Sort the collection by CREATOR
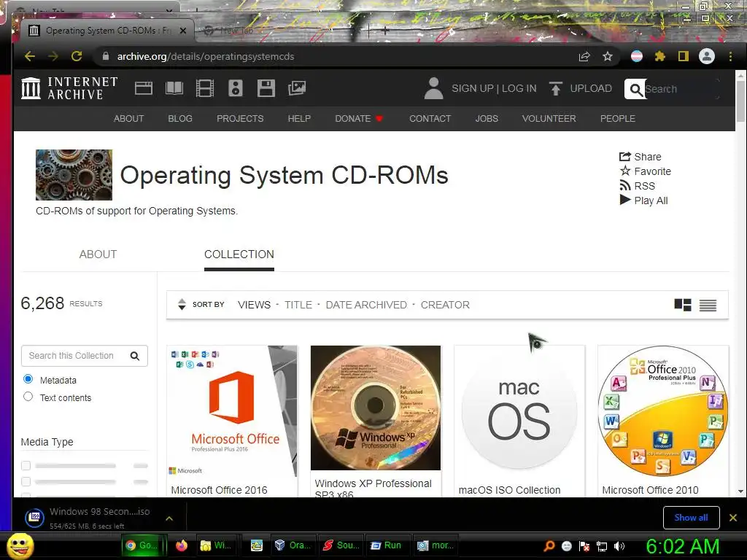The width and height of the screenshot is (747, 560). 445,305
